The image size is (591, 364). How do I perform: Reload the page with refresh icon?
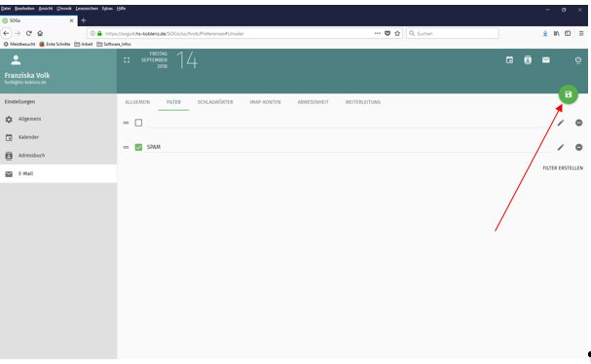click(28, 33)
